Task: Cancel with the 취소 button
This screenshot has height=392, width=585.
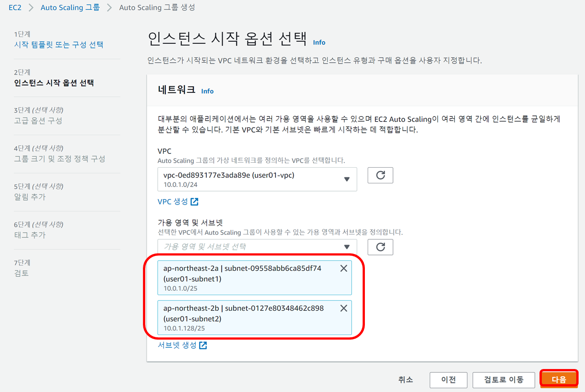Action: (x=405, y=380)
